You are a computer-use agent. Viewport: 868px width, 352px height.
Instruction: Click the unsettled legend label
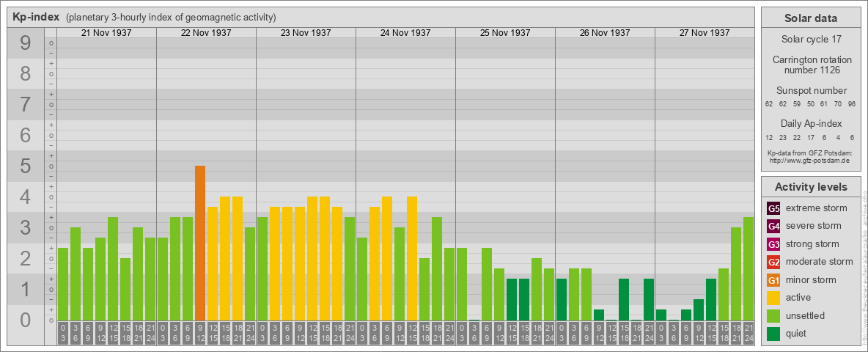(x=806, y=316)
